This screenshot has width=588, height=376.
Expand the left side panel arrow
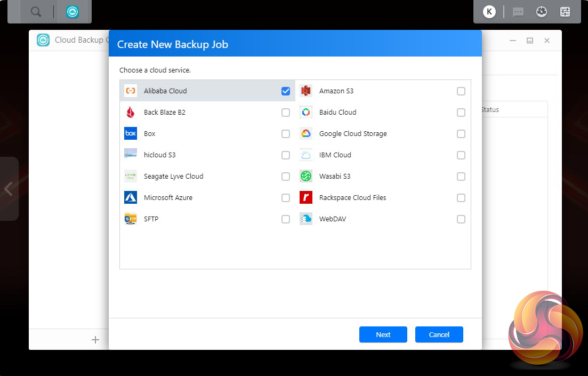coord(9,188)
